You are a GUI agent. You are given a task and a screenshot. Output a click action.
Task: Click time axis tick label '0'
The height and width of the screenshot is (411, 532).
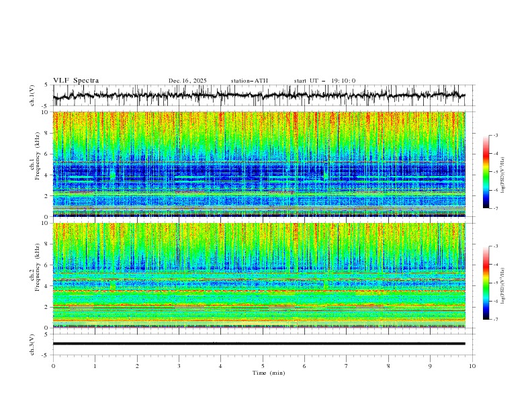pyautogui.click(x=53, y=366)
